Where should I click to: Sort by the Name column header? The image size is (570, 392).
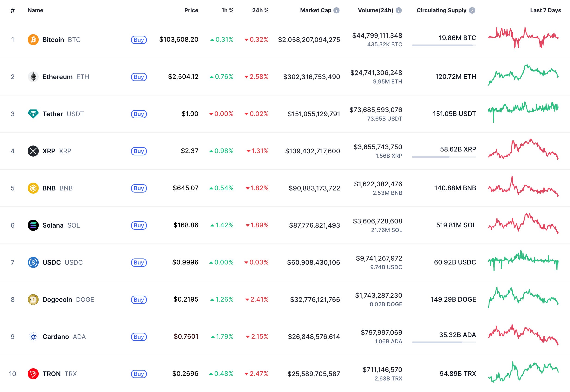pyautogui.click(x=35, y=10)
